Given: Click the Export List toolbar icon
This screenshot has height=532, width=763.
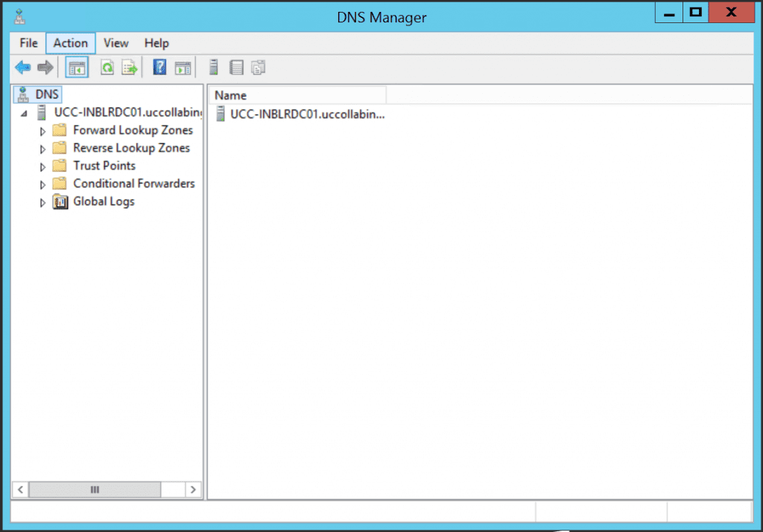Looking at the screenshot, I should [130, 67].
